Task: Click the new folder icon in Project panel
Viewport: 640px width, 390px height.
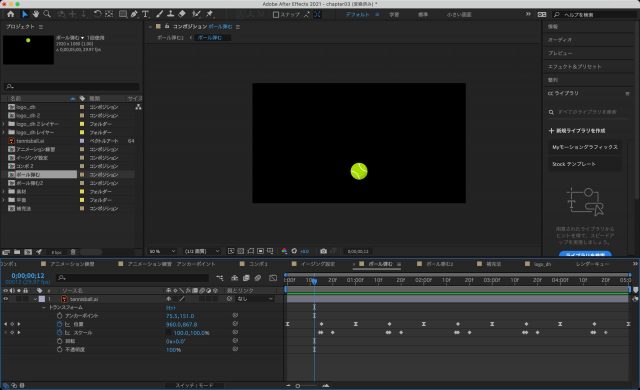Action: [17, 252]
